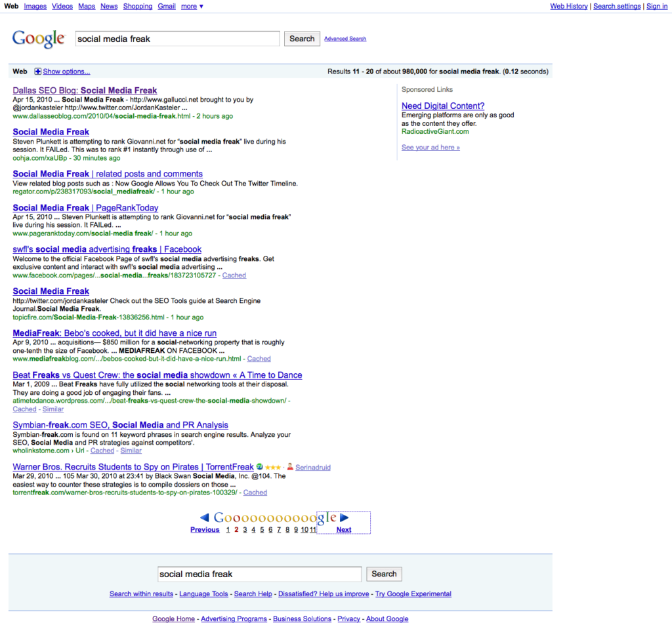
Task: Focus the bottom search input field
Action: pos(260,574)
